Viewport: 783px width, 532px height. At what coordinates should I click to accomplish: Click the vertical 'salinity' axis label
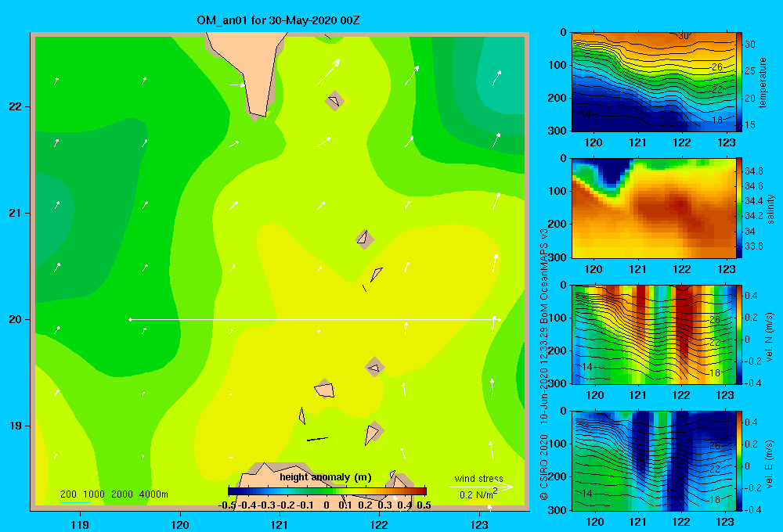coord(771,209)
